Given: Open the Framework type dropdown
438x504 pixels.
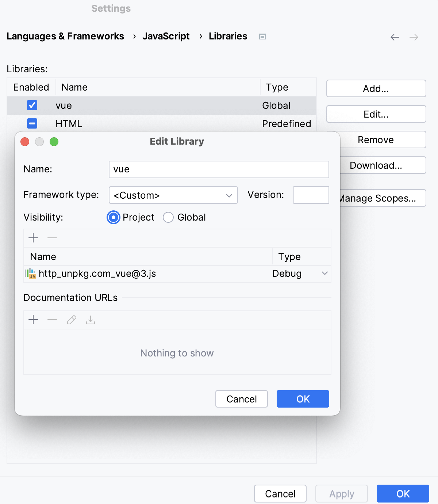Looking at the screenshot, I should coord(173,195).
